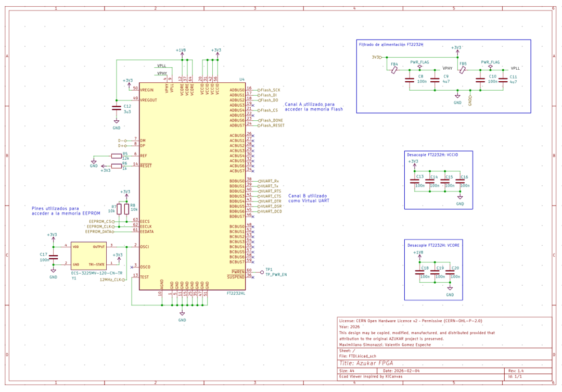Select pull-up resistor R8 symbol
This screenshot has width=562, height=392.
tap(126, 209)
